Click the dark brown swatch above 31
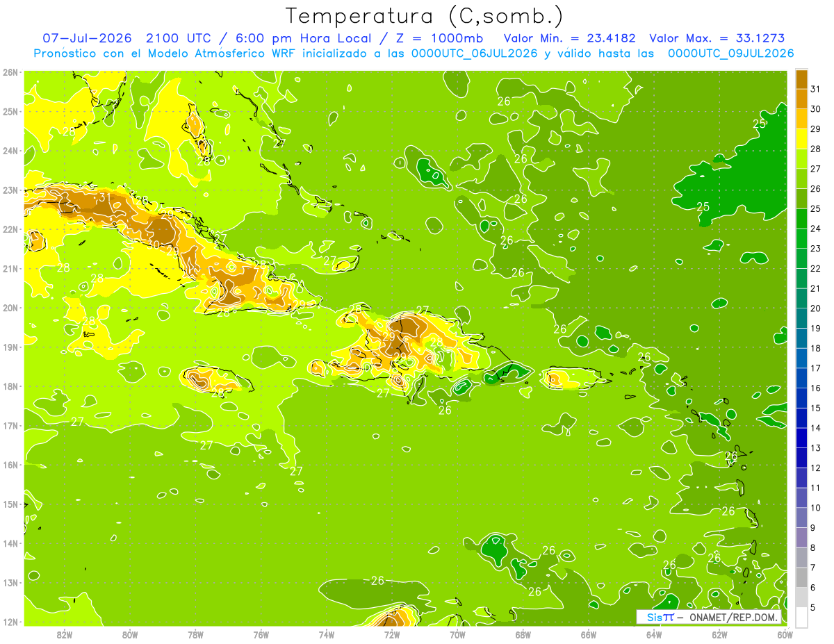The image size is (834, 644). tap(802, 79)
